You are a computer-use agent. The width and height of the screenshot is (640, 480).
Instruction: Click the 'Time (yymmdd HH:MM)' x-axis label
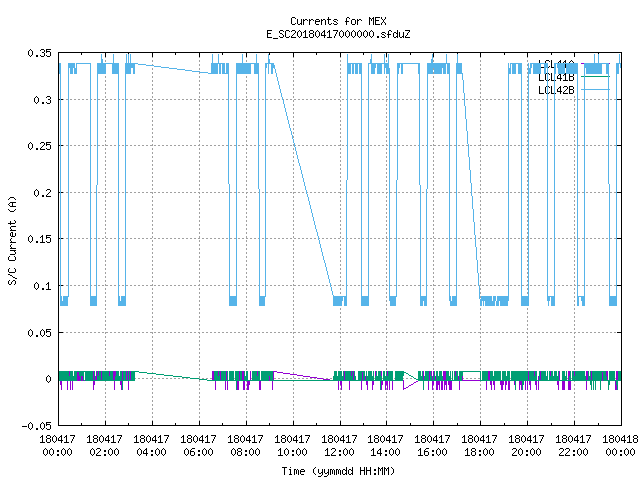point(338,471)
